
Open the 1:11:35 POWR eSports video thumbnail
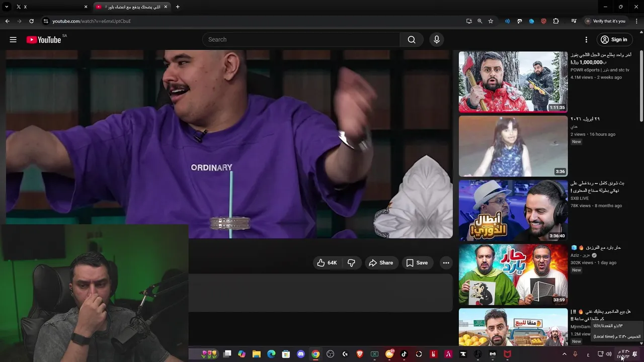coord(513,81)
